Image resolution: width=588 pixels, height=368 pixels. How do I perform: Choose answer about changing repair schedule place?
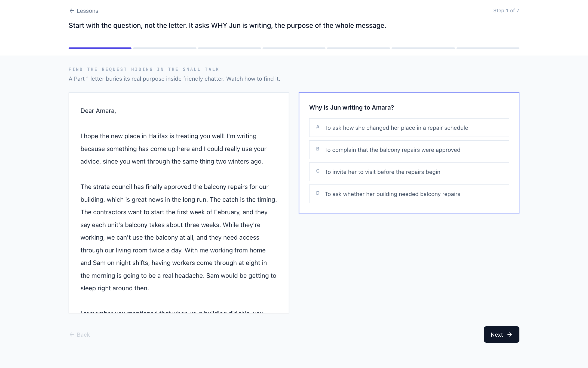tap(409, 128)
